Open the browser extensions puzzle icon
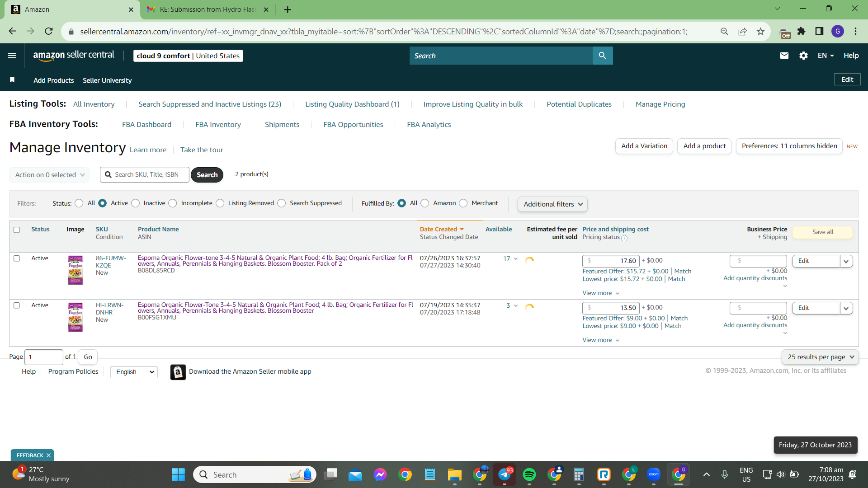The height and width of the screenshot is (488, 868). point(801,31)
